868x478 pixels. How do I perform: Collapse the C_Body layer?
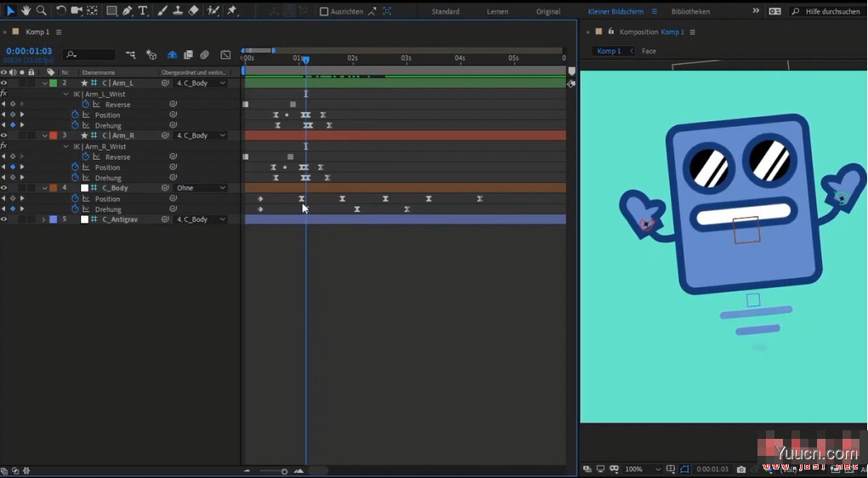pos(44,188)
